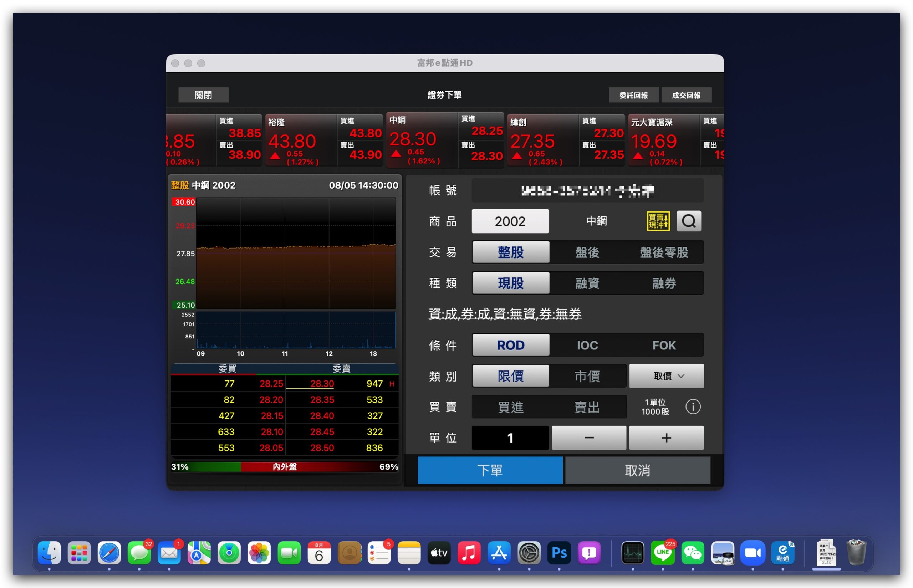Open System Preferences in the dock
The image size is (913, 588).
click(529, 552)
